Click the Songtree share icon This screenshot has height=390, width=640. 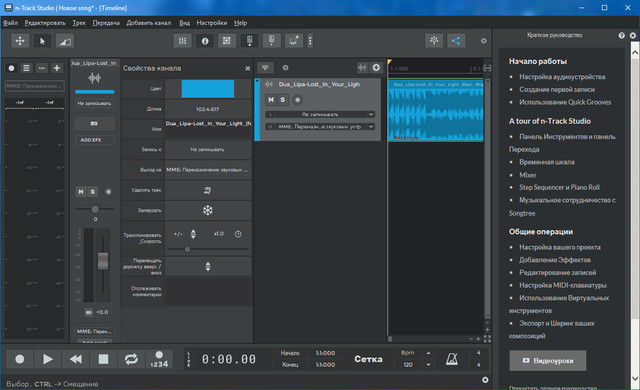point(456,40)
